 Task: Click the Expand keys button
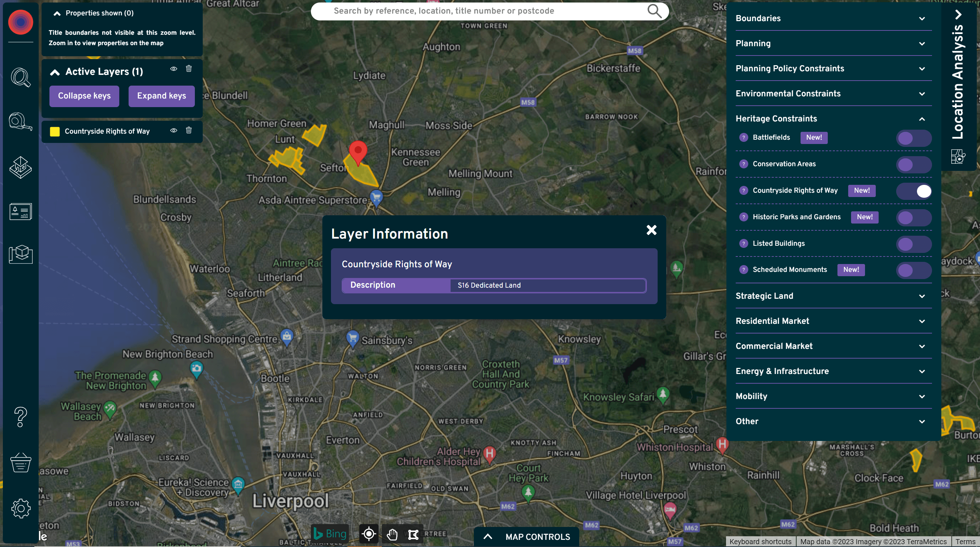click(161, 96)
